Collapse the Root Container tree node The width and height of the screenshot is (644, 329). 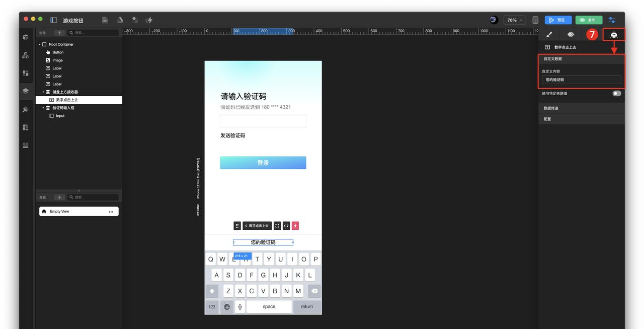[39, 44]
